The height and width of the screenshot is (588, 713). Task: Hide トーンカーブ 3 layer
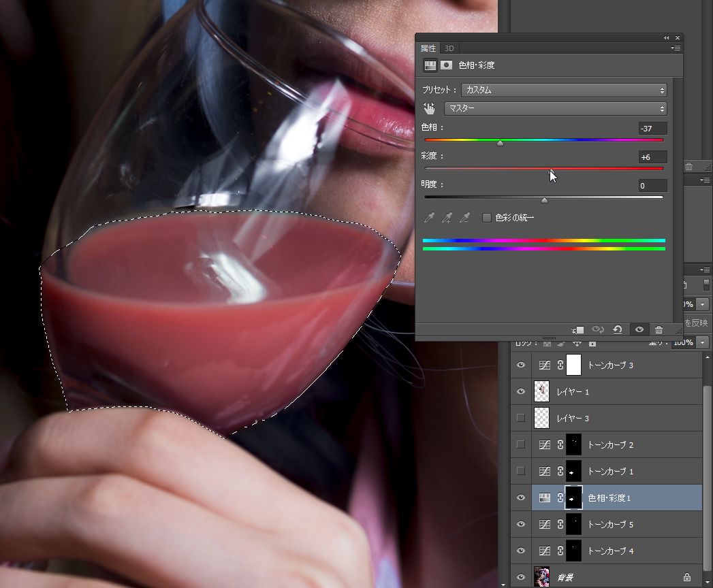pos(521,365)
